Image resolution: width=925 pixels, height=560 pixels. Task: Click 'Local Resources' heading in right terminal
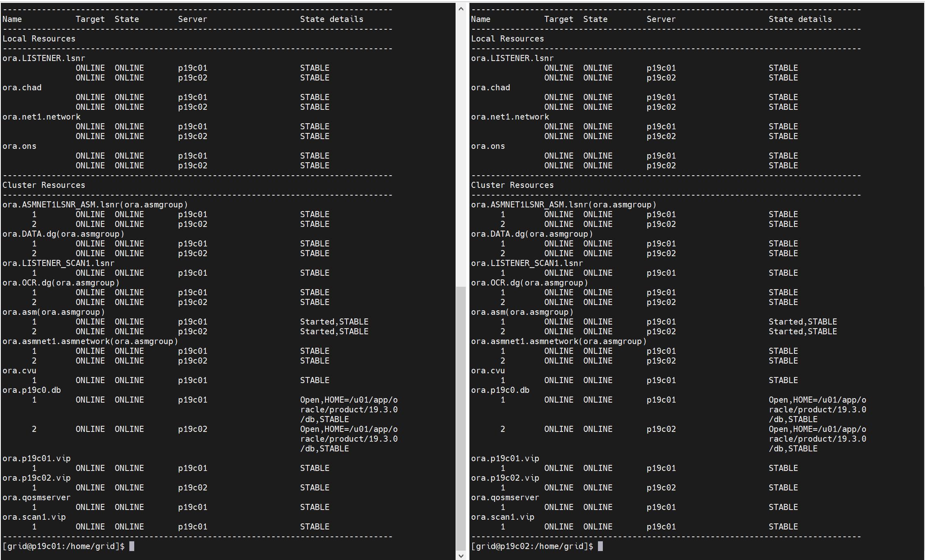(507, 39)
